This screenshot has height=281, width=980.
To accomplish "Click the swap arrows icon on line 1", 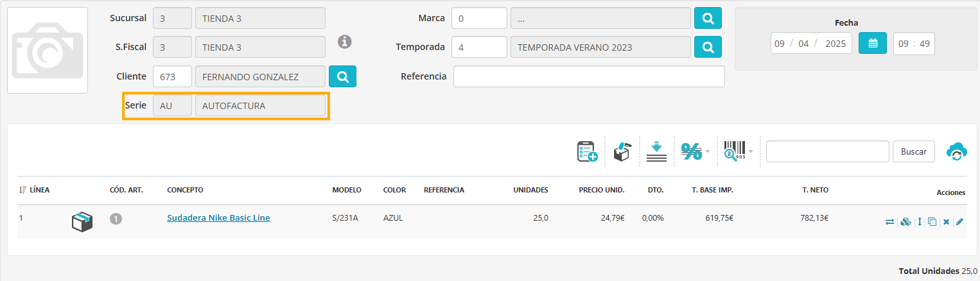I will tap(889, 222).
